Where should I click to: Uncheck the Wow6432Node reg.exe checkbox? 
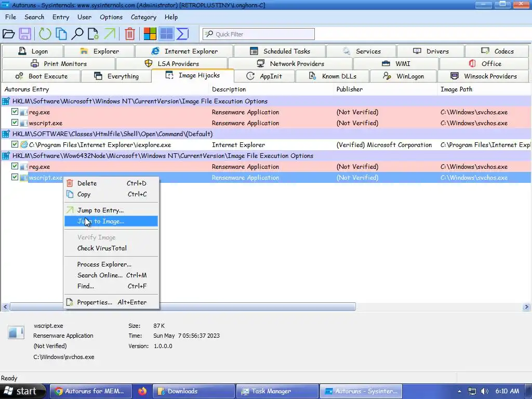(x=15, y=166)
